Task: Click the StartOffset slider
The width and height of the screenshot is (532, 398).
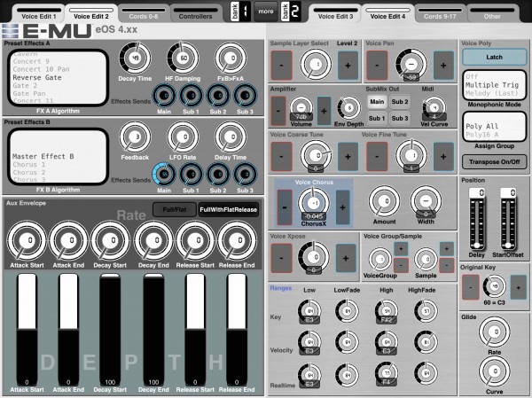Action: tap(508, 221)
